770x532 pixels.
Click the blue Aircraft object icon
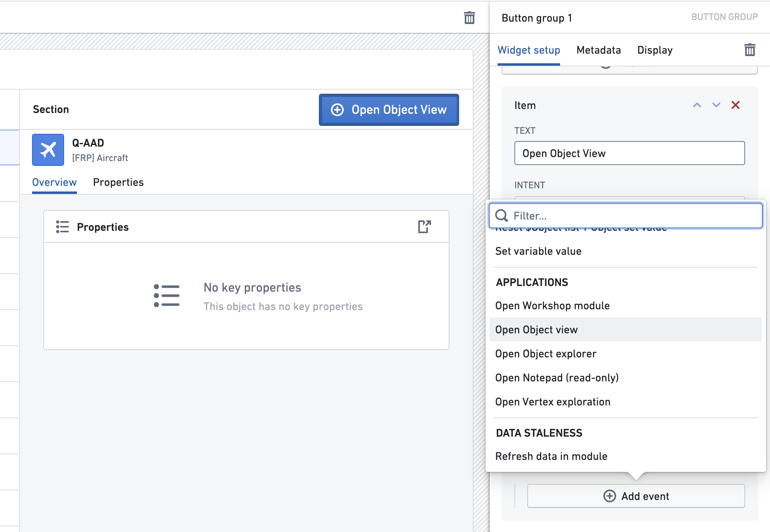(48, 150)
